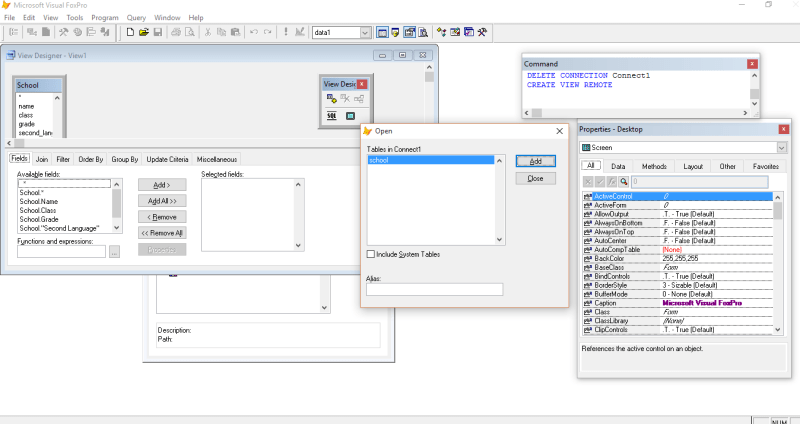Show the SQL window from View Designer toolbar

(x=332, y=116)
